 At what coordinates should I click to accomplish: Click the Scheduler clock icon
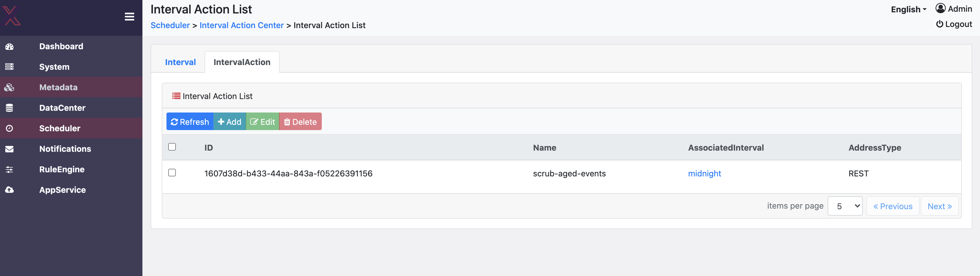click(x=9, y=128)
